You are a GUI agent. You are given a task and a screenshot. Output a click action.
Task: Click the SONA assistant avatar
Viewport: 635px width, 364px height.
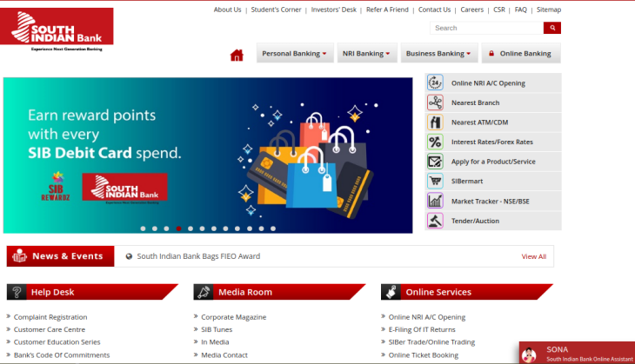click(x=529, y=354)
